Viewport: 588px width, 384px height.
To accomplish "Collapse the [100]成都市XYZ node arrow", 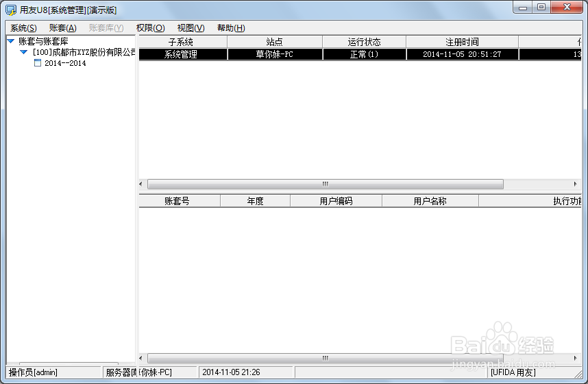I will click(23, 52).
